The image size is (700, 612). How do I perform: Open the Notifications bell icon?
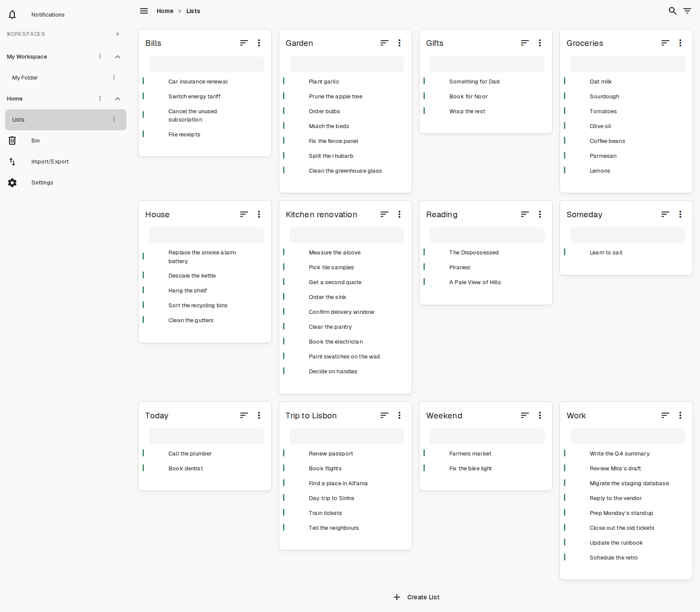[x=12, y=14]
